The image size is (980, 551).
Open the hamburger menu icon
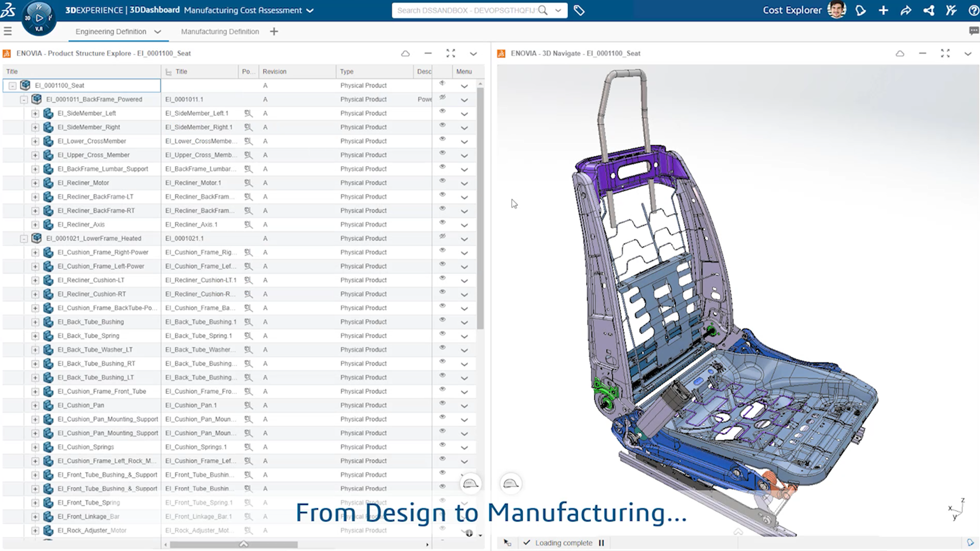[x=8, y=31]
